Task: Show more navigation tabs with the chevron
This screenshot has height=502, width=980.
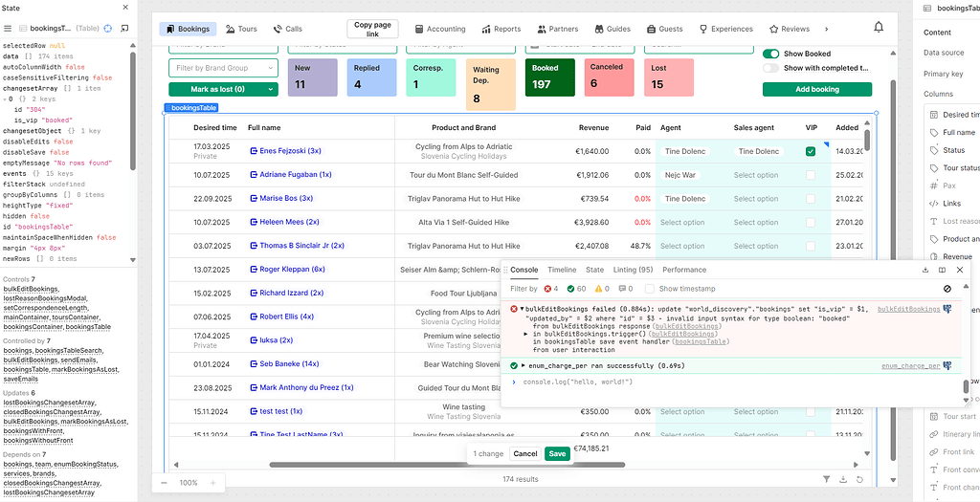Action: (x=826, y=29)
